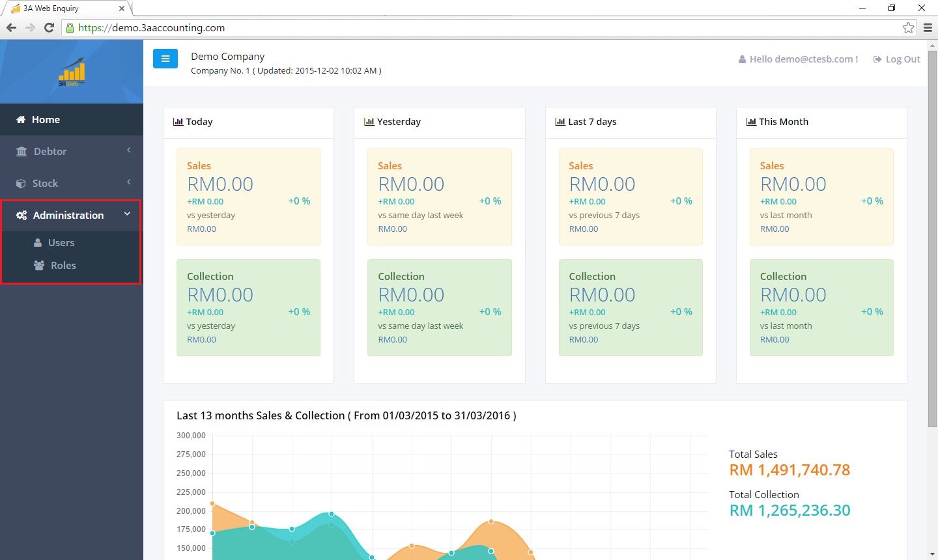Screen dimensions: 938x560
Task: Click the 3A Web logo
Action: [x=72, y=72]
